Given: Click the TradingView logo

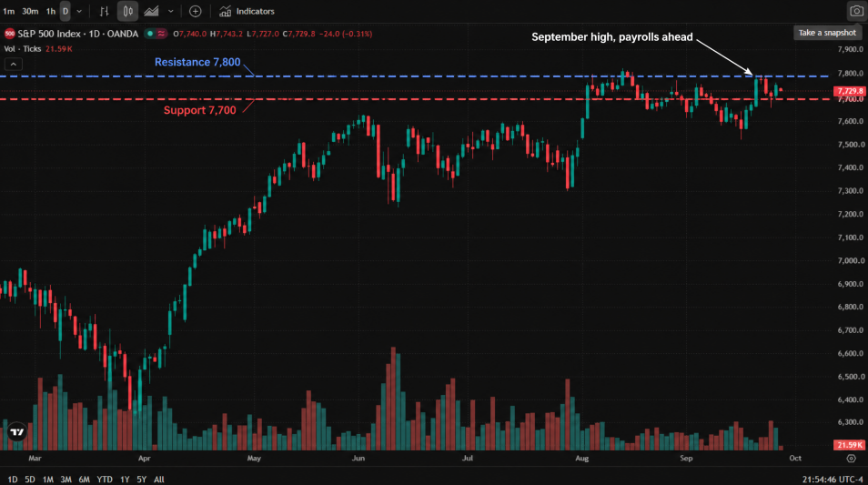Looking at the screenshot, I should (17, 432).
